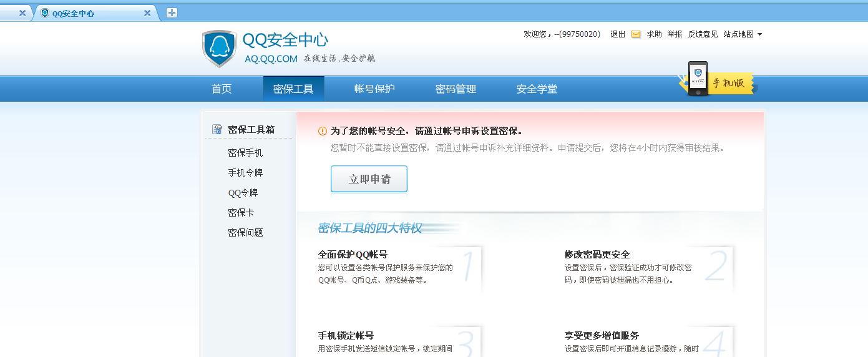Screen dimensions: 868x357
Task: Open the 帐号保护 navigation tab
Action: (374, 89)
